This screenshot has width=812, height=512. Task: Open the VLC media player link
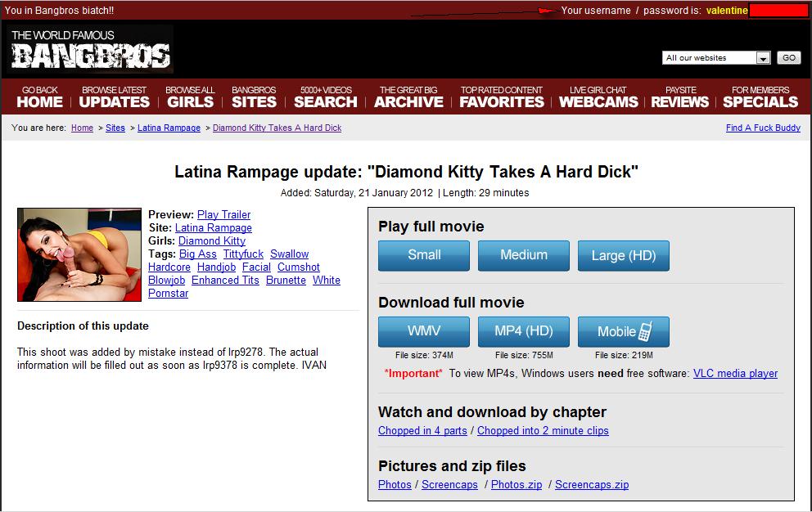[x=735, y=373]
